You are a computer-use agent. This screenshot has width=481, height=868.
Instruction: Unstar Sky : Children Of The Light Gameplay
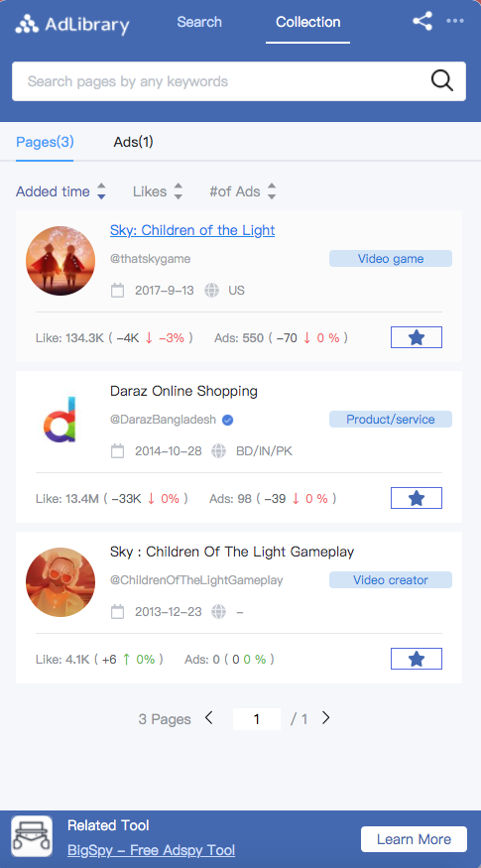click(417, 659)
